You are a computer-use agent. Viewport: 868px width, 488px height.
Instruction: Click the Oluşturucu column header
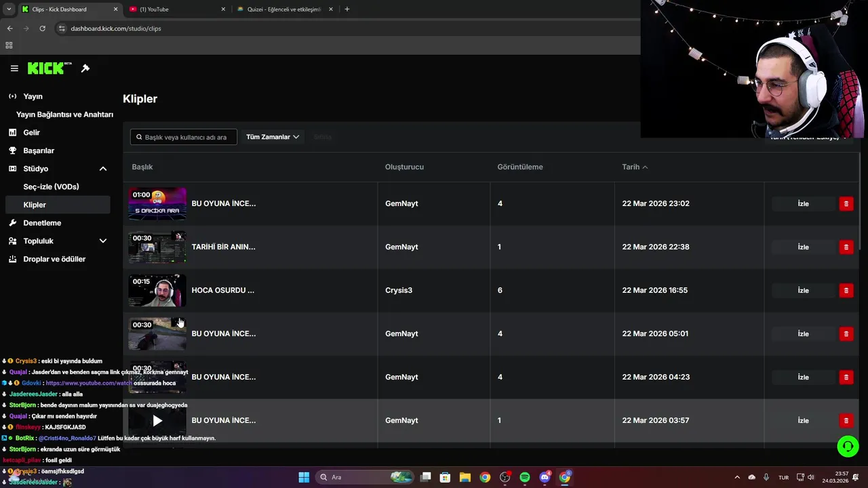click(x=404, y=167)
